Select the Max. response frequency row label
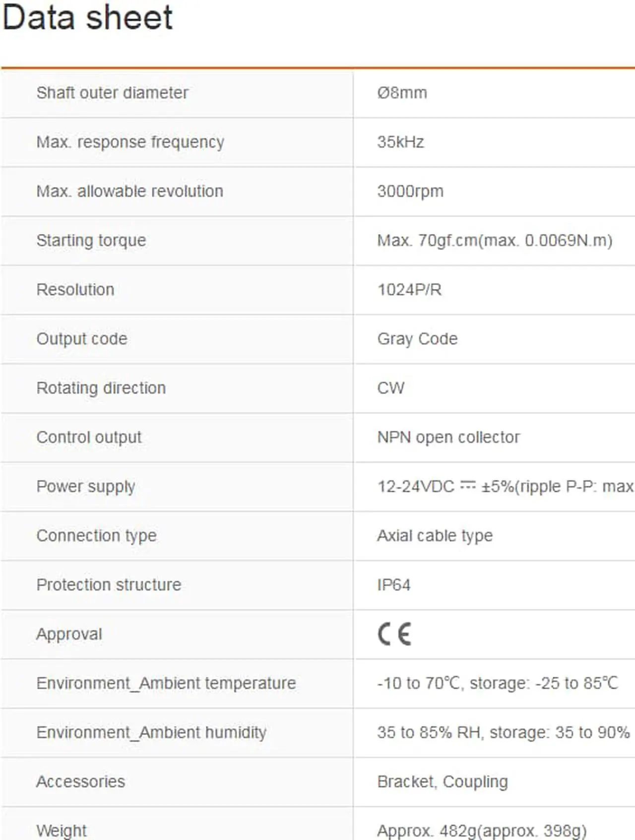Viewport: 635px width, 840px height. [x=130, y=142]
